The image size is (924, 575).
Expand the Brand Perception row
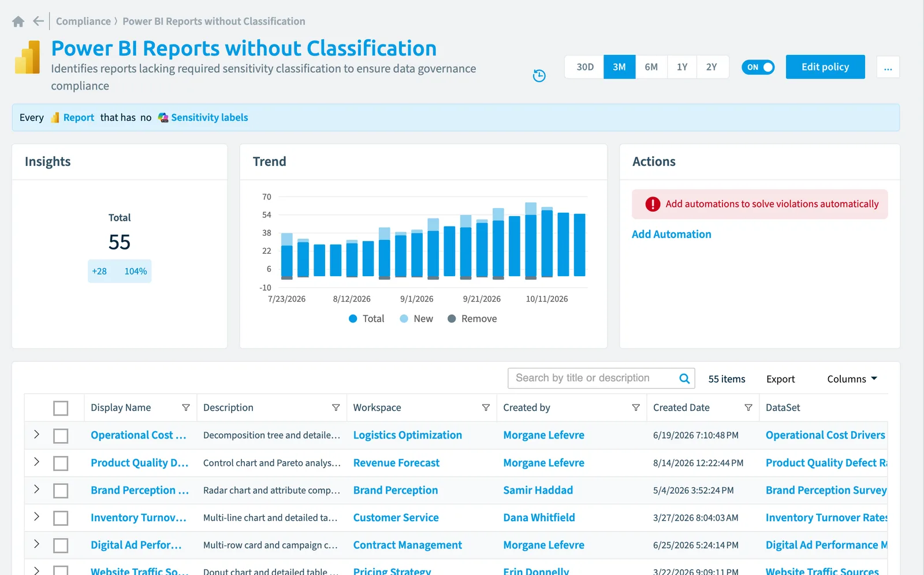36,489
